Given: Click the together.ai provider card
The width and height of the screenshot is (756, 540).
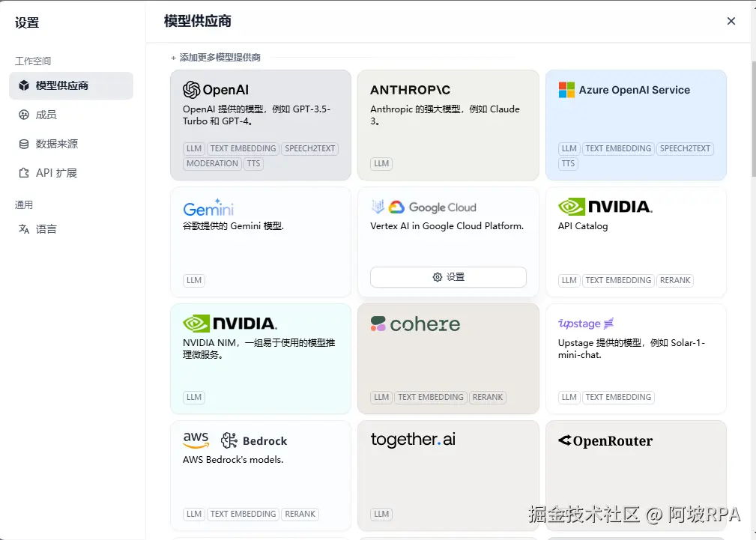Looking at the screenshot, I should pyautogui.click(x=448, y=476).
